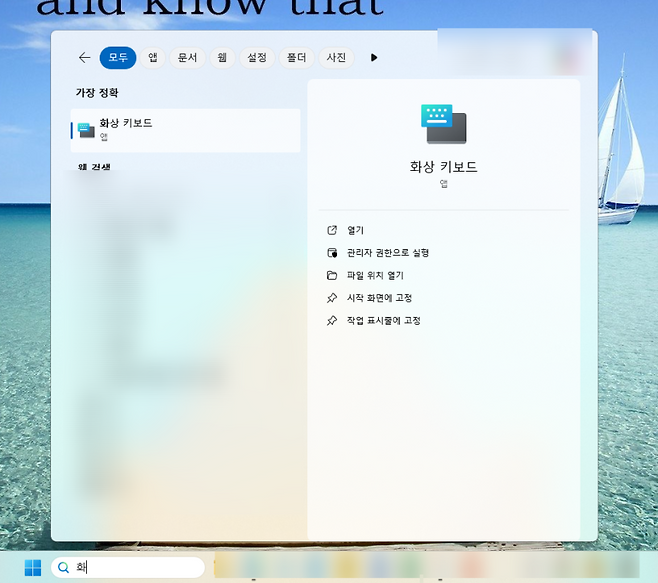Click the 열기 action
The height and width of the screenshot is (583, 658).
pyautogui.click(x=355, y=230)
